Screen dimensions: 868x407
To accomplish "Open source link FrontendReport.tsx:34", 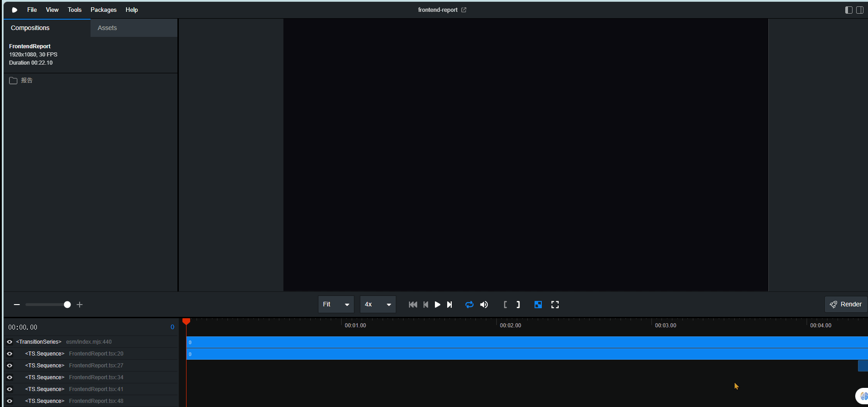I will coord(96,377).
